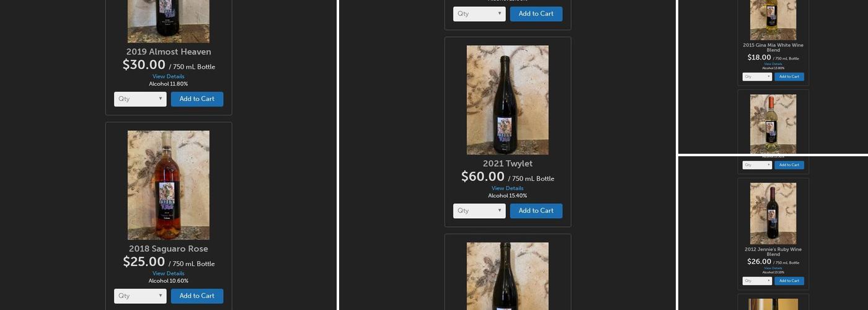The image size is (868, 310).
Task: View details of 2012 Jennie's Ruby Blend
Action: tap(773, 268)
